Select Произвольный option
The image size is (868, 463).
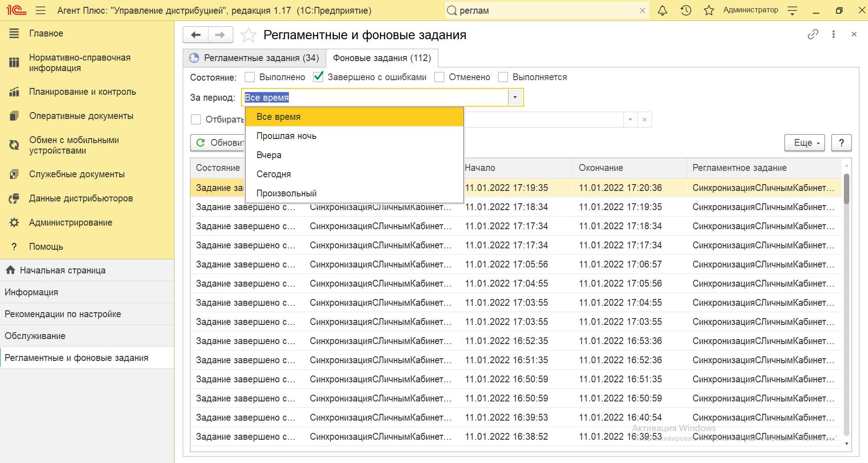coord(354,193)
